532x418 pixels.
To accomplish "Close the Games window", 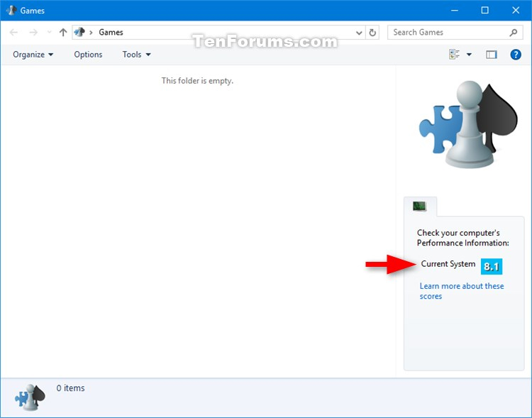I will (516, 10).
